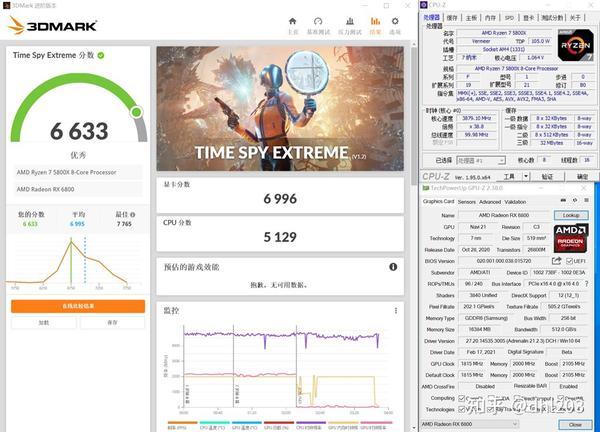Switch to CPU-Z Cache tab
The width and height of the screenshot is (600, 432).
452,18
